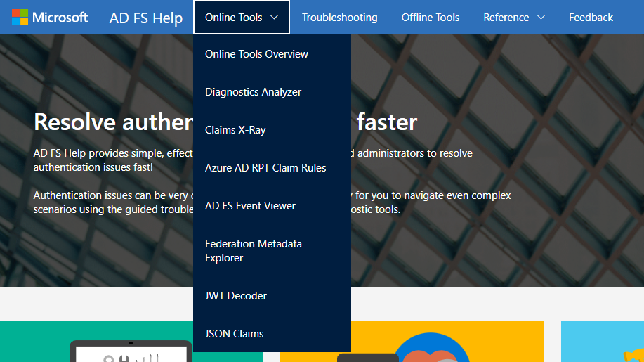Viewport: 644px width, 362px height.
Task: Click the "Resolve authentication issues faster" heading
Action: click(112, 122)
